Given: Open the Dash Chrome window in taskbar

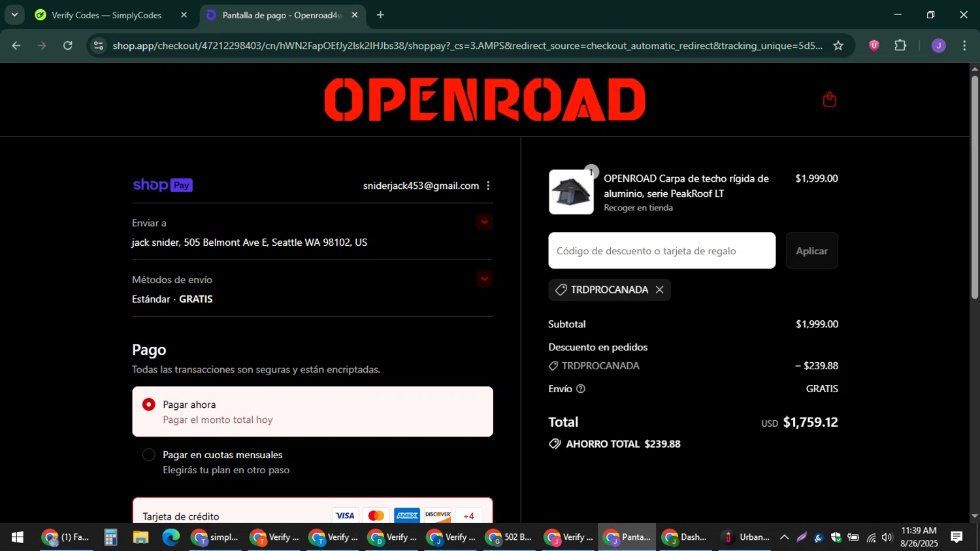Looking at the screenshot, I should [686, 537].
